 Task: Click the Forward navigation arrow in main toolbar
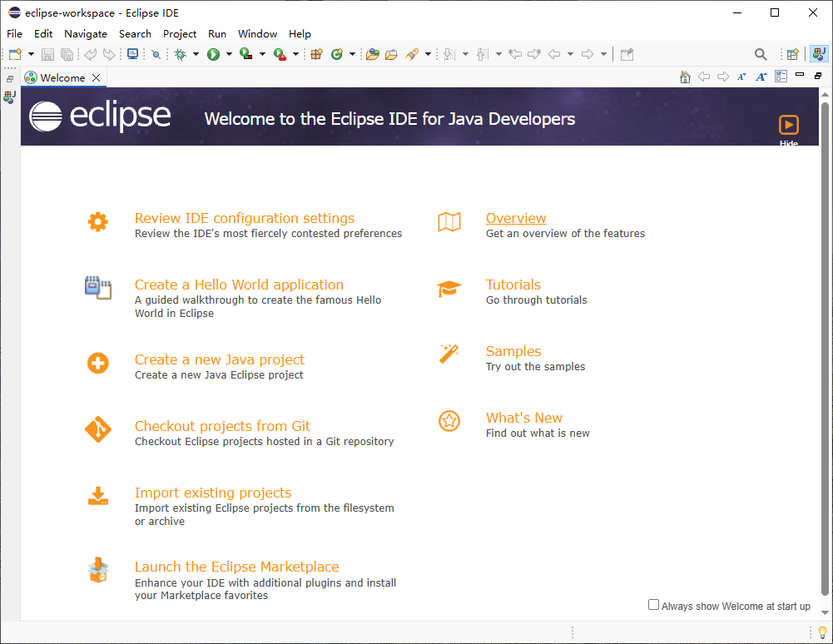587,54
